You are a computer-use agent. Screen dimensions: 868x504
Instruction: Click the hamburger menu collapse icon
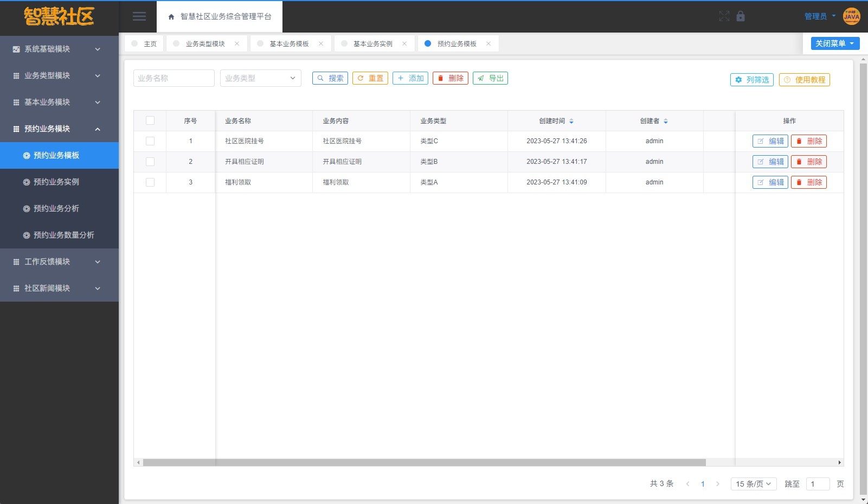click(x=139, y=16)
